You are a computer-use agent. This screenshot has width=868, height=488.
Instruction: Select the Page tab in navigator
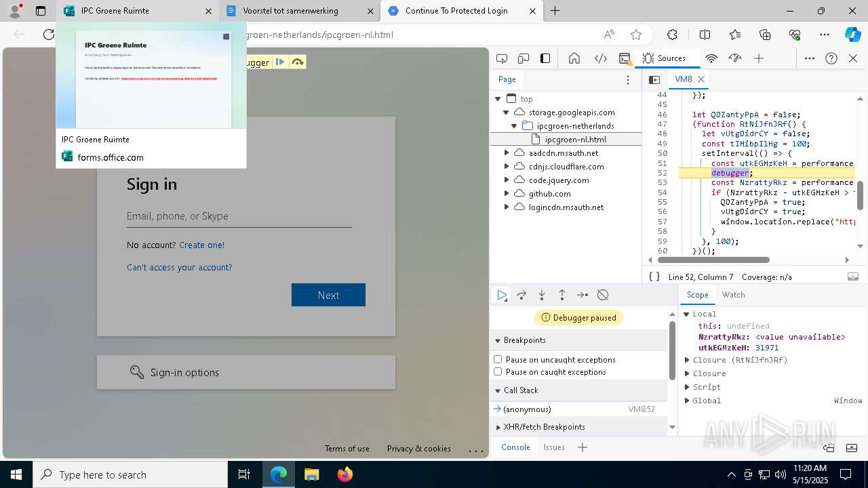pyautogui.click(x=507, y=79)
